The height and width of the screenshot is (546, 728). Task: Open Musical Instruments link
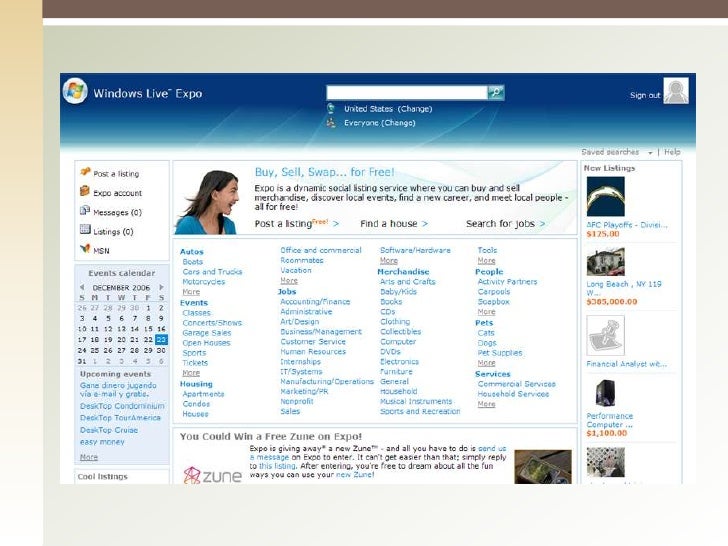pyautogui.click(x=416, y=401)
